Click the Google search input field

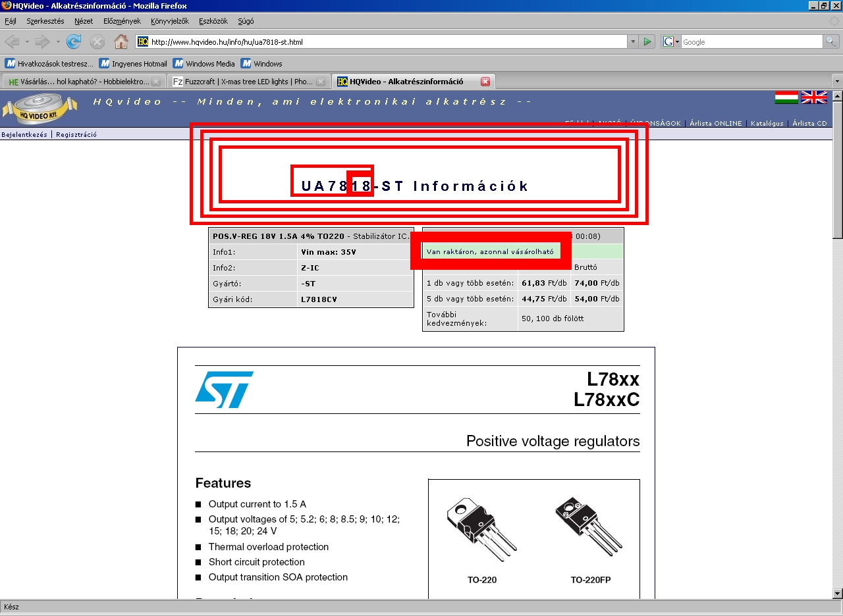(752, 41)
